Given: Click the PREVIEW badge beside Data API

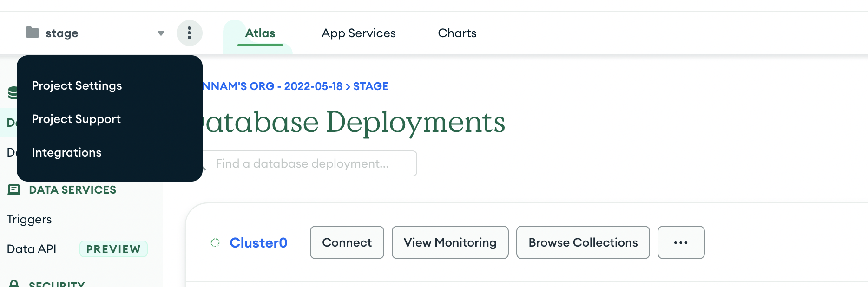Looking at the screenshot, I should [x=113, y=249].
